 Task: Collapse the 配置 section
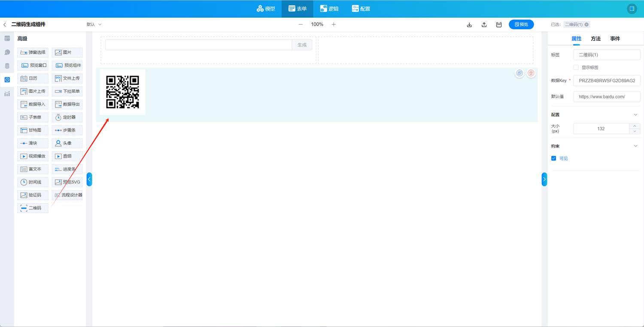(x=636, y=115)
